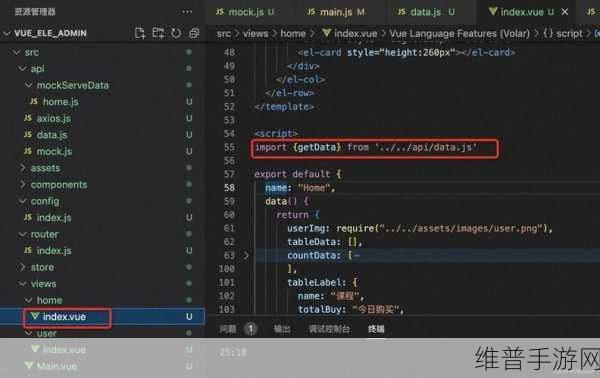Switch to the mock.js tab
This screenshot has height=378, width=600.
245,12
